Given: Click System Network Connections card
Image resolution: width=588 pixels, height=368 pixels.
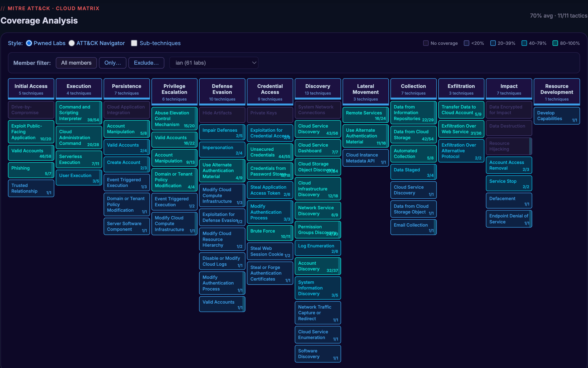Looking at the screenshot, I should click(318, 110).
